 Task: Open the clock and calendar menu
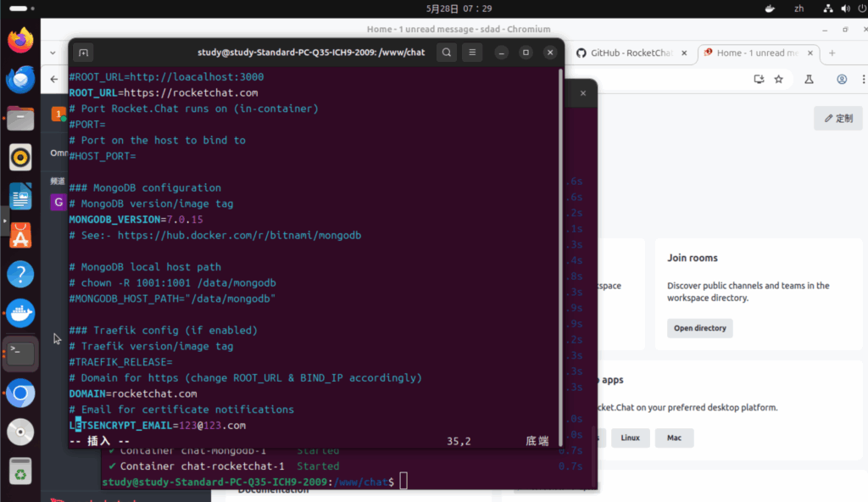click(x=459, y=8)
